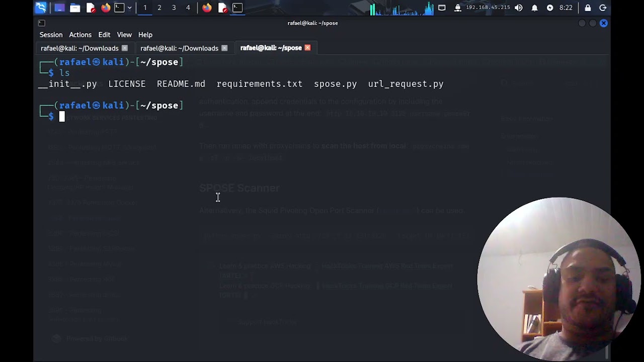Open the Session menu
Image resolution: width=644 pixels, height=362 pixels.
51,35
